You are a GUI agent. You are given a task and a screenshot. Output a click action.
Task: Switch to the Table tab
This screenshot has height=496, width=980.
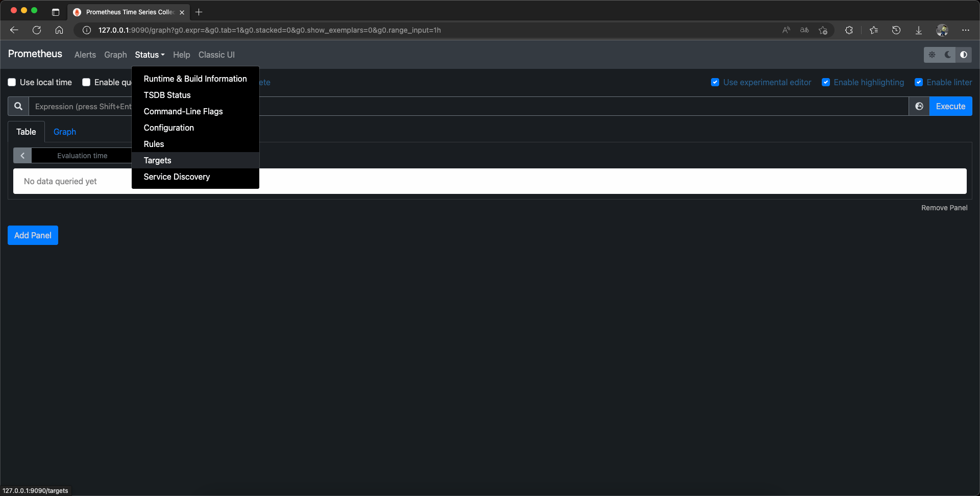click(x=26, y=132)
